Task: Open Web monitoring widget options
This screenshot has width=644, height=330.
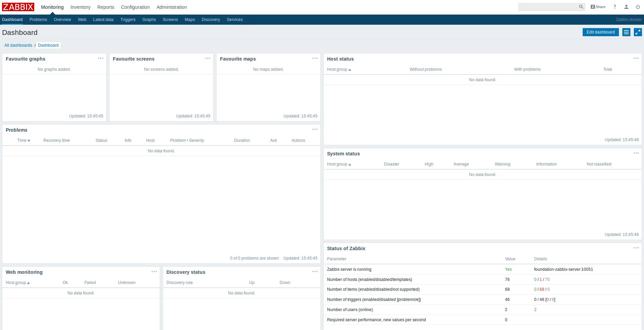Action: [x=154, y=271]
